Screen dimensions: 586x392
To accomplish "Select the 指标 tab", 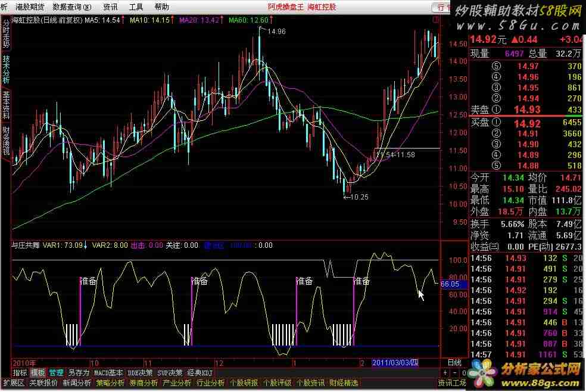I will (x=20, y=372).
